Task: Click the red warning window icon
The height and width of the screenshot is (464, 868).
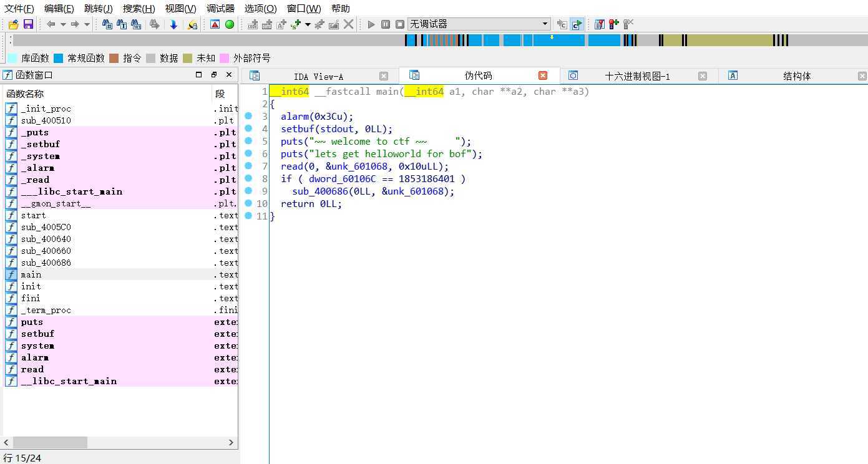Action: point(215,24)
